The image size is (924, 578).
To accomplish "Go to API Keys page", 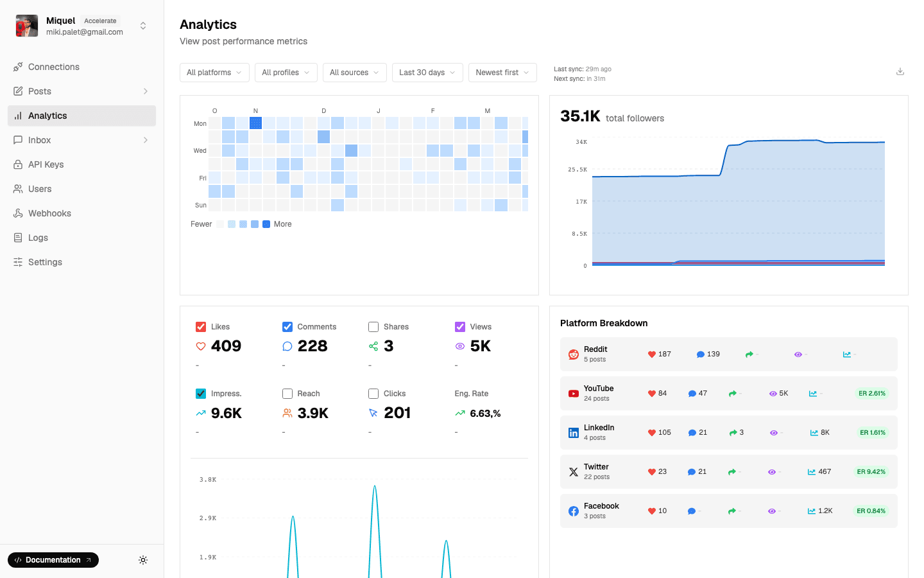I will coord(45,164).
